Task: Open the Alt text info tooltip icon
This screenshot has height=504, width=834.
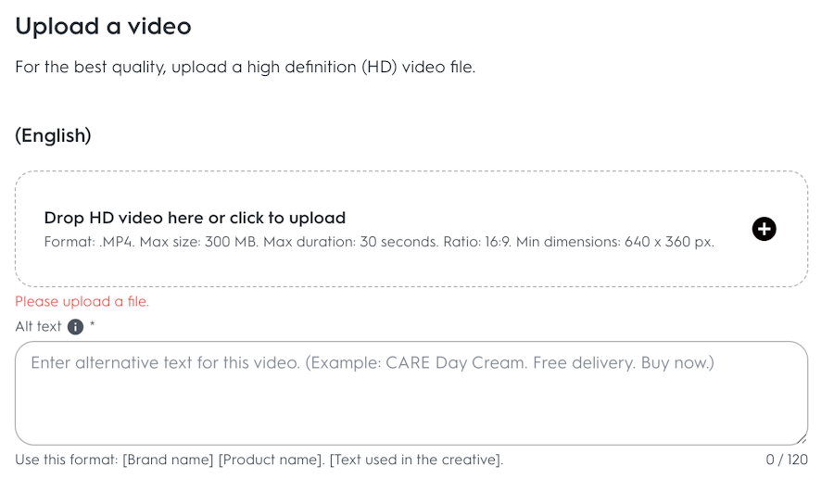Action: (x=76, y=327)
